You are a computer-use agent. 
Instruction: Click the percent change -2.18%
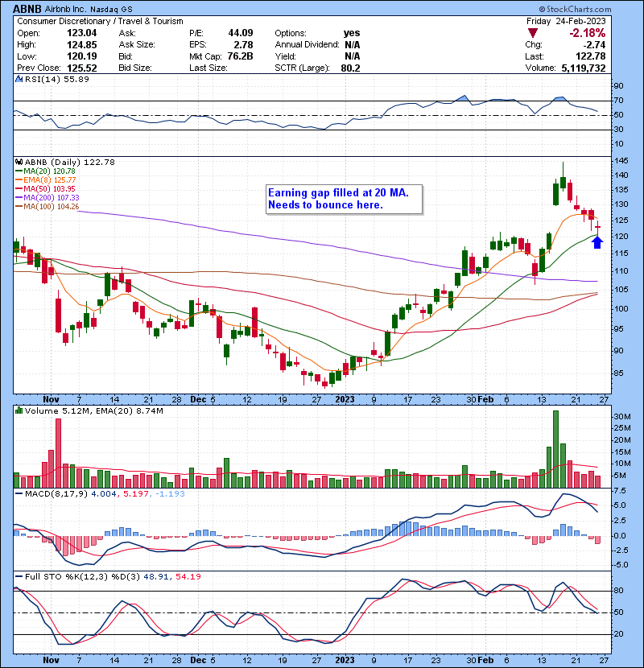pyautogui.click(x=588, y=33)
